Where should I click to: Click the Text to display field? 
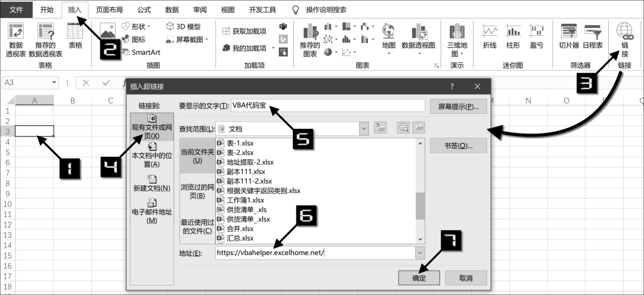[328, 105]
